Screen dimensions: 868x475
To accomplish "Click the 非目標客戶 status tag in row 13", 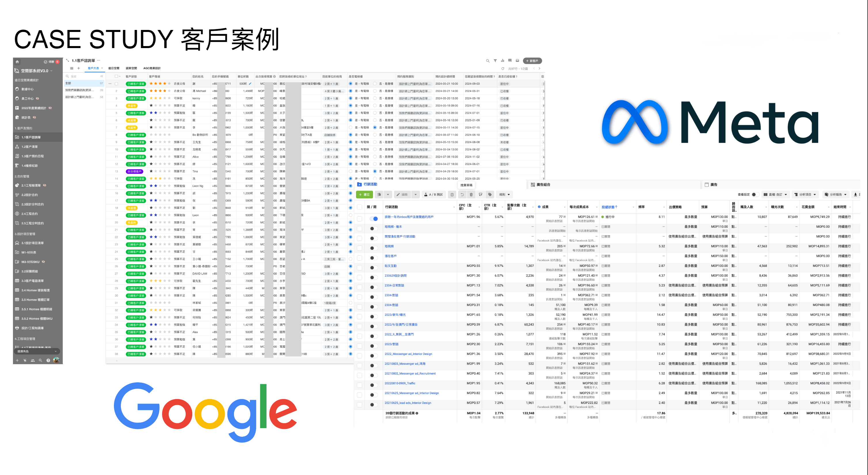I will (134, 172).
